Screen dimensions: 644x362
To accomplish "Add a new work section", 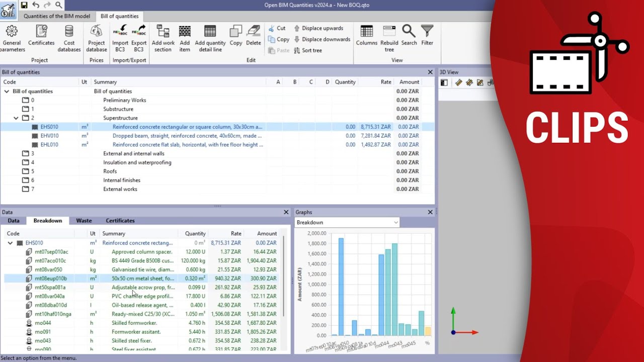I will 163,38.
